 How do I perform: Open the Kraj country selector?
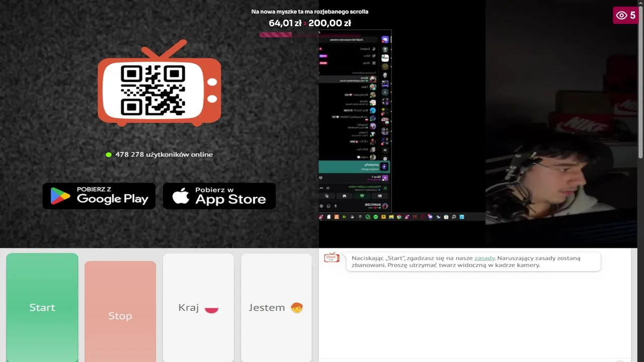(198, 307)
